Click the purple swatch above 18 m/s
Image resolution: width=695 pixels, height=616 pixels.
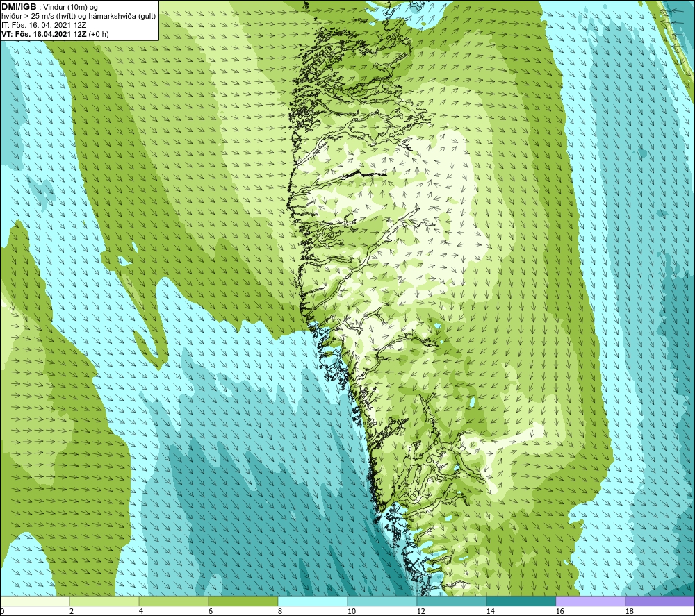click(660, 601)
